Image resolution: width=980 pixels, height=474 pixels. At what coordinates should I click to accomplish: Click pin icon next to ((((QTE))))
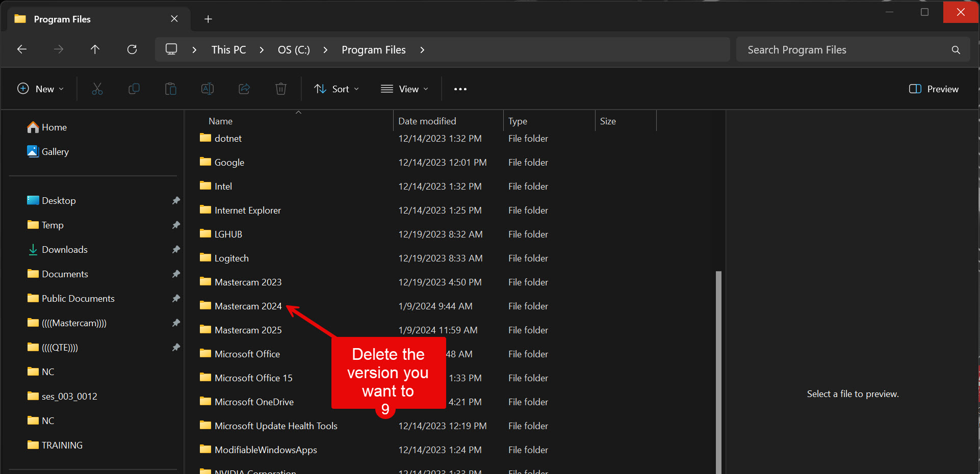coord(176,348)
